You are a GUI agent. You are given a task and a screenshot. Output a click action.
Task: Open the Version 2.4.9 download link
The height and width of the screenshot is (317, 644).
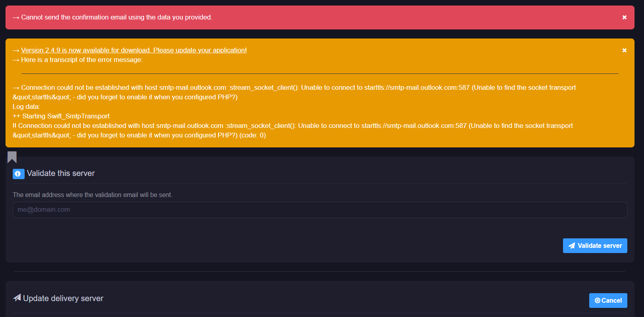(134, 50)
